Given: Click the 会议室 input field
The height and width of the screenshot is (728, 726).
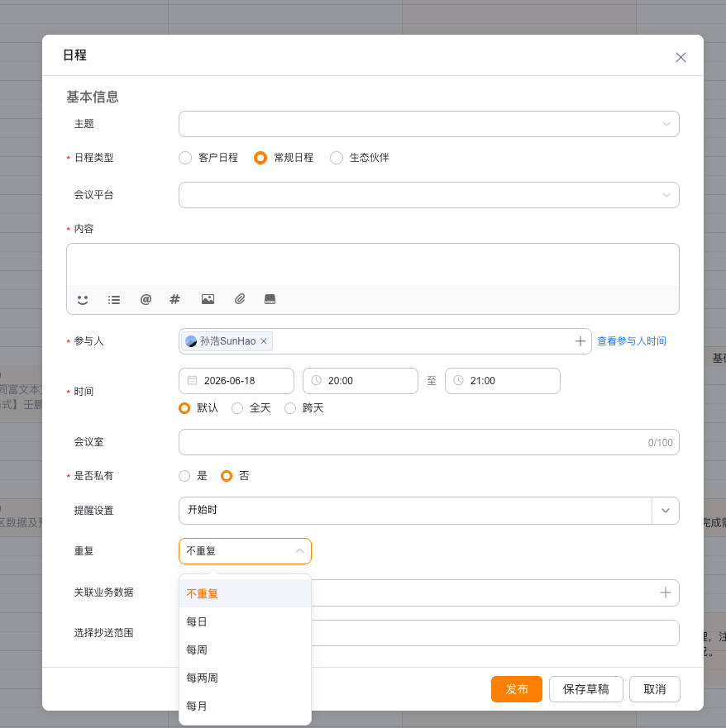Looking at the screenshot, I should [428, 442].
